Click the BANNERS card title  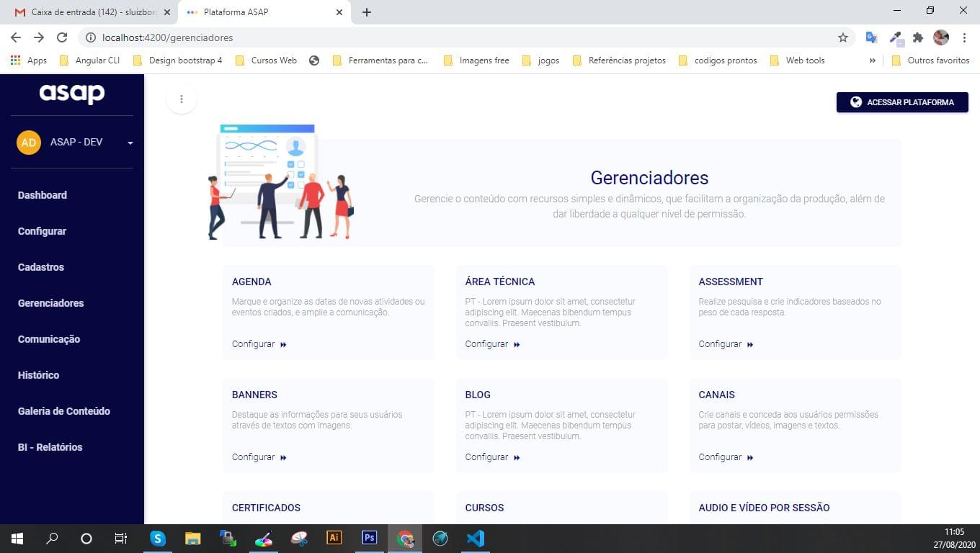[x=254, y=395]
